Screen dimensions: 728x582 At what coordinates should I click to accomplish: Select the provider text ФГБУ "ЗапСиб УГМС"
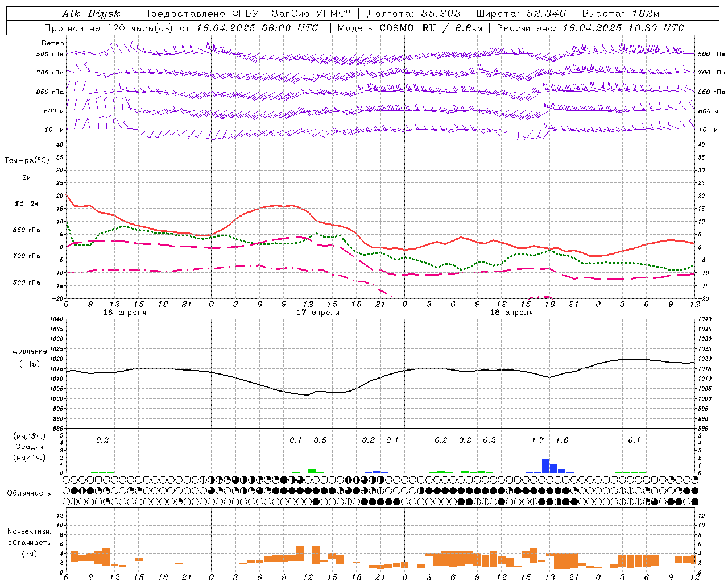pos(291,14)
